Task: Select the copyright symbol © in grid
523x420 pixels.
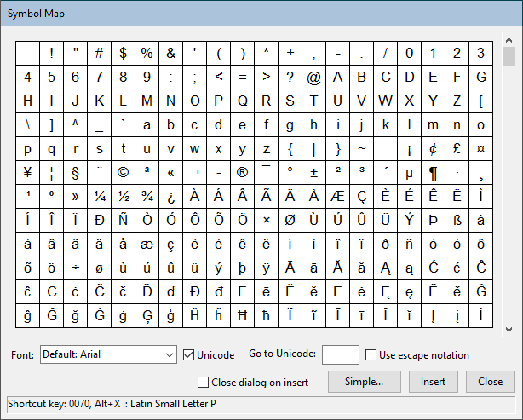Action: coord(123,172)
